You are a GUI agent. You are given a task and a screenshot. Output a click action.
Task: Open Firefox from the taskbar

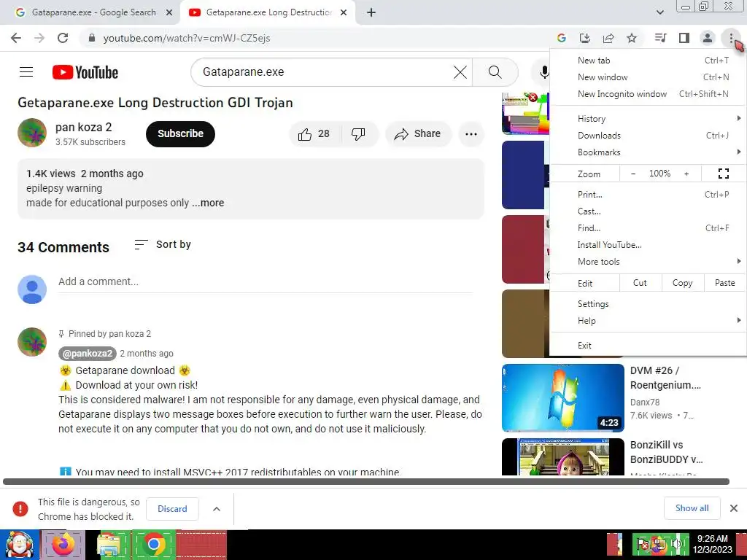[x=63, y=544]
